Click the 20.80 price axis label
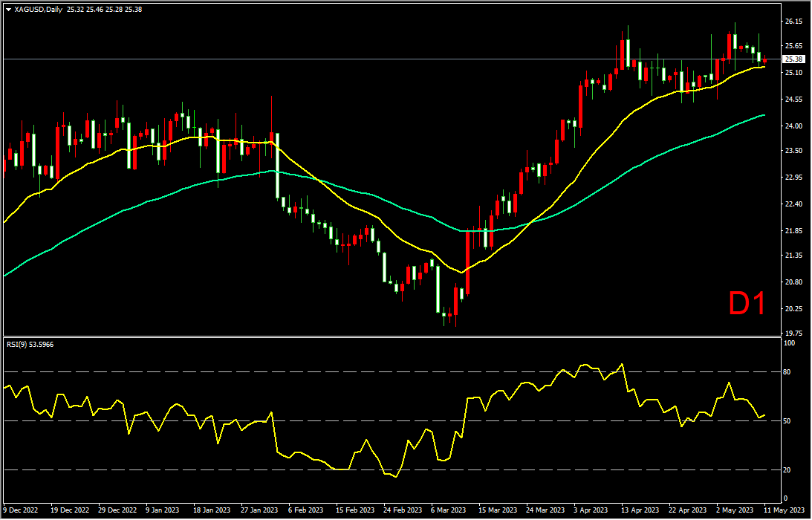This screenshot has height=520, width=812. point(794,282)
